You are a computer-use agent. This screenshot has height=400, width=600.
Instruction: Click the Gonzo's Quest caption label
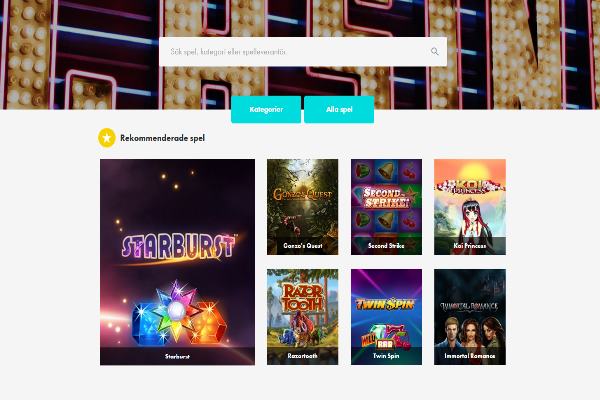point(303,246)
